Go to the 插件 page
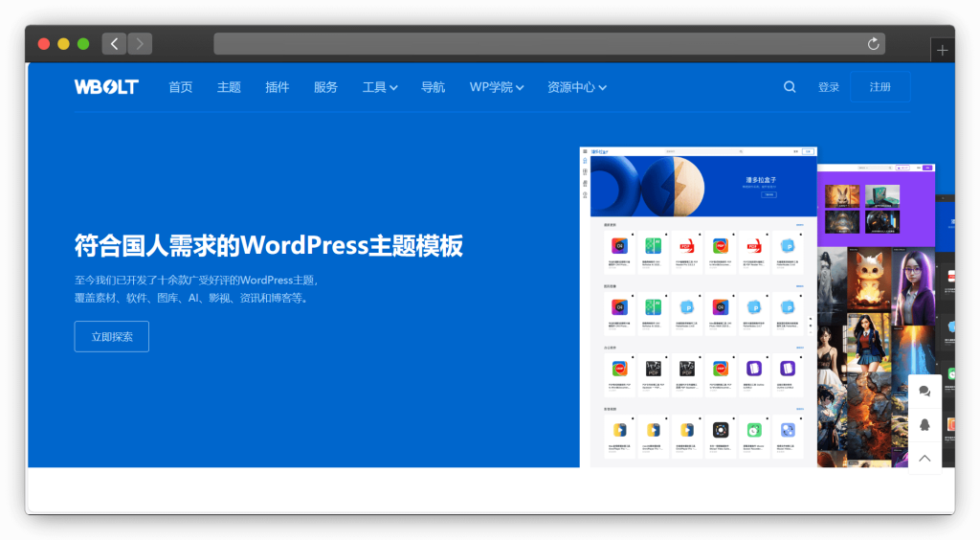The image size is (980, 540). pyautogui.click(x=277, y=87)
